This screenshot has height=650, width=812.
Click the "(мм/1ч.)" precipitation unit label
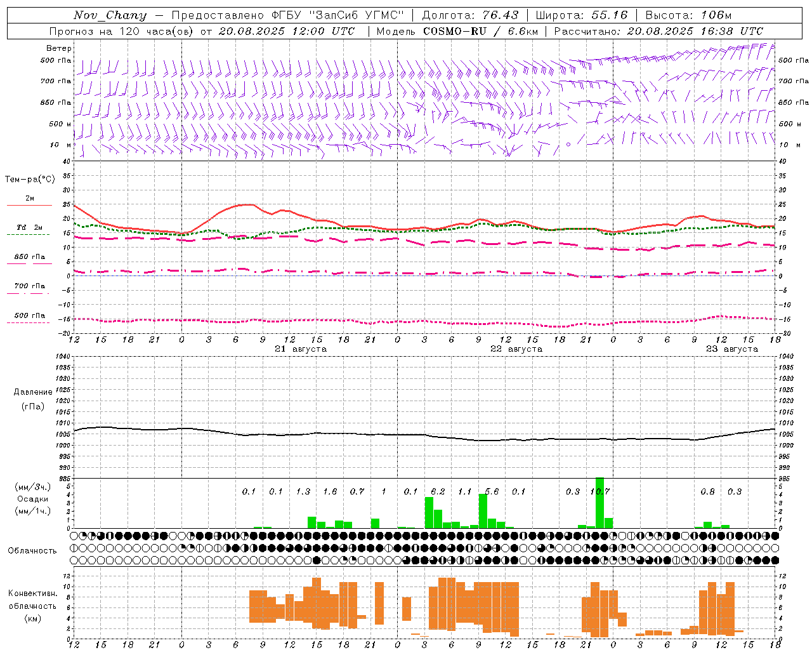click(33, 510)
